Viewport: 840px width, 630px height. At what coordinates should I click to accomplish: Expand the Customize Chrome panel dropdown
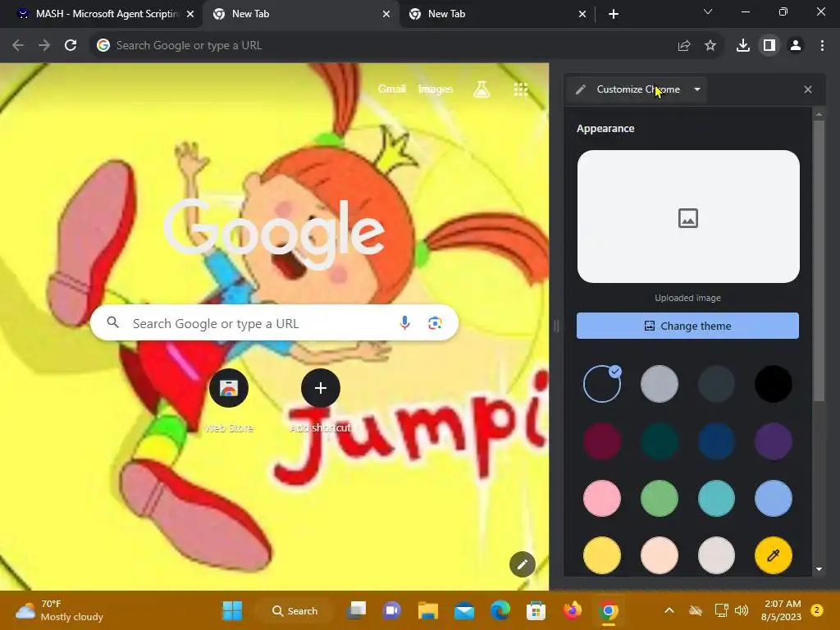697,89
